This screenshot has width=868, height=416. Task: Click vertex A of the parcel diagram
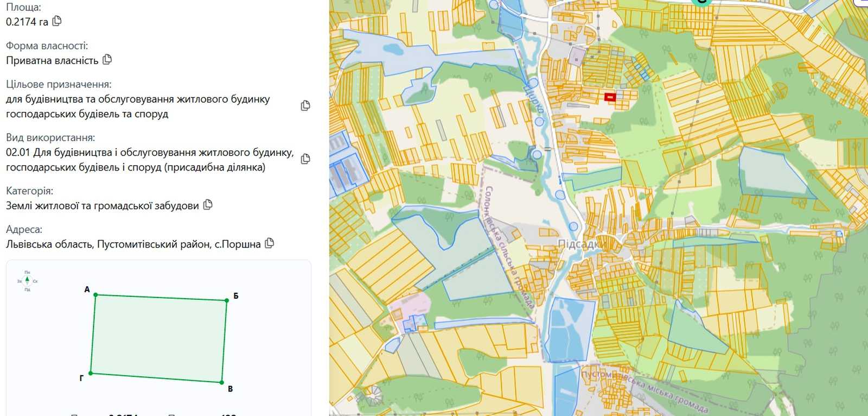(96, 295)
